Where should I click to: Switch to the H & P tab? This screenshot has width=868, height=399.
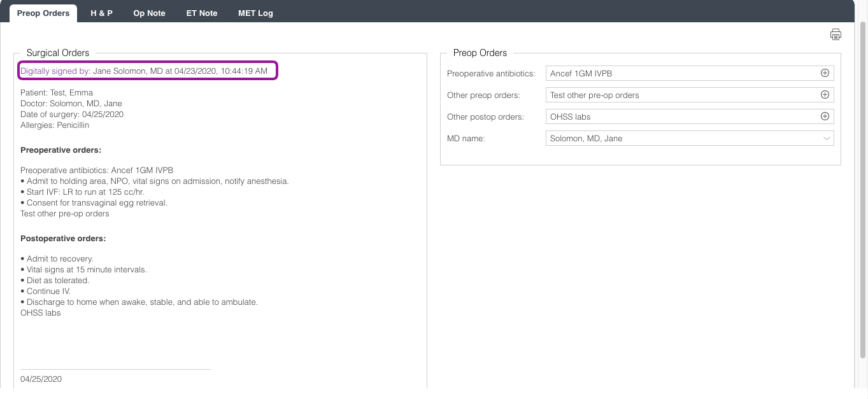coord(101,13)
